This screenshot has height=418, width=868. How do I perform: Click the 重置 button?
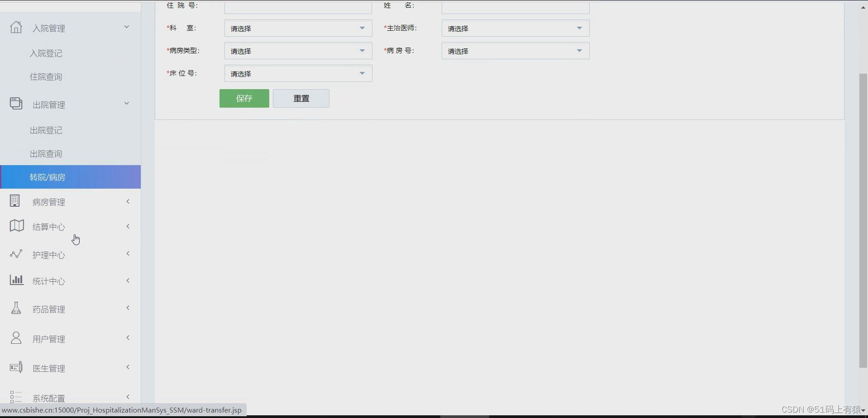click(301, 98)
